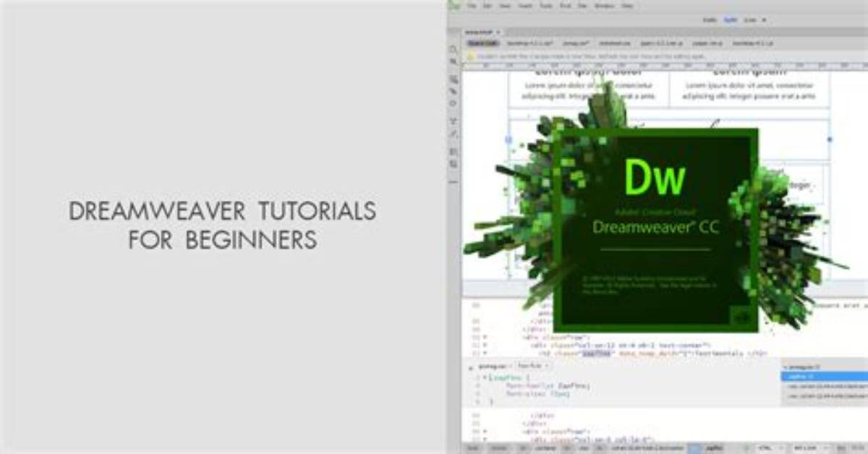
Task: Click the warning icon in the info bar
Action: (470, 56)
